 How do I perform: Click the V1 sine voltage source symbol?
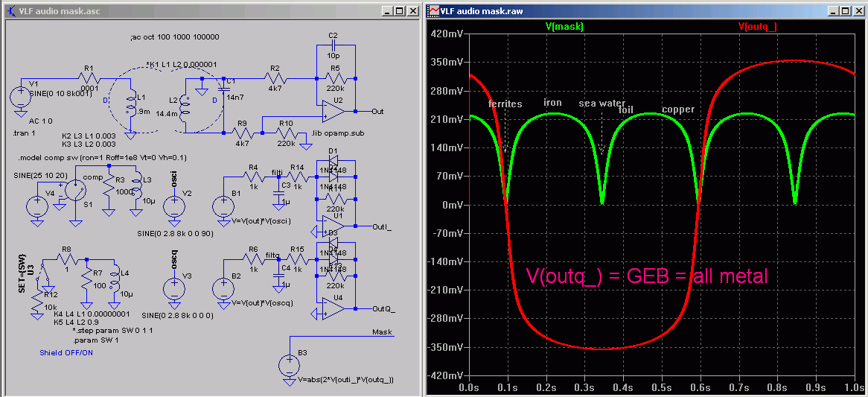click(19, 98)
